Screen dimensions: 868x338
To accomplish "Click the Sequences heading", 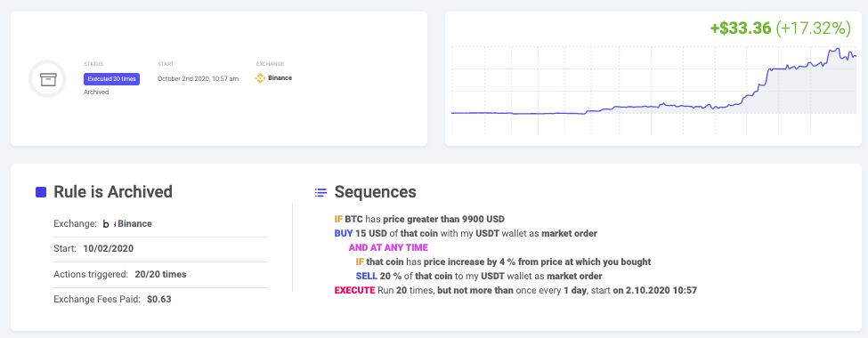I will point(376,192).
